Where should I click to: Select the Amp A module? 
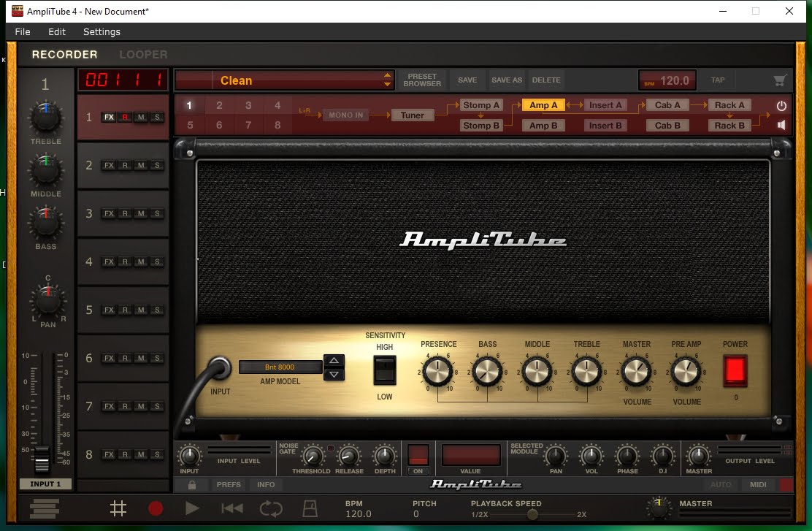543,105
